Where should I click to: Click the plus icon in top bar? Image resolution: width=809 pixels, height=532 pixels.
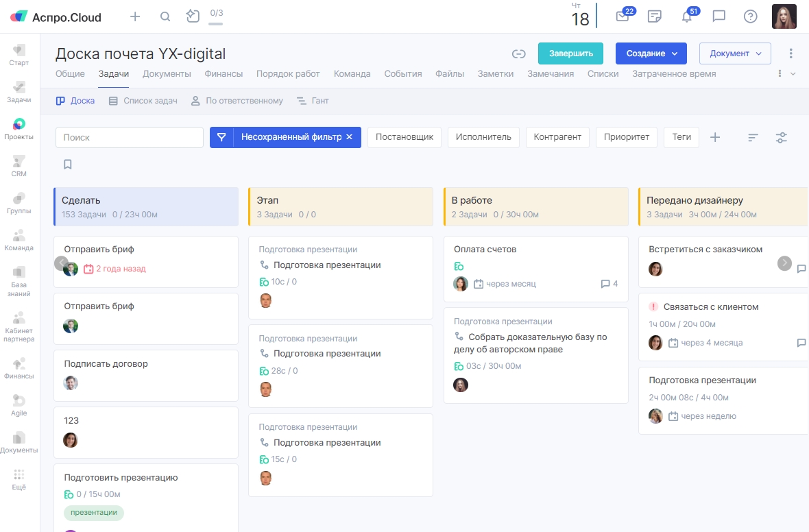pos(135,17)
